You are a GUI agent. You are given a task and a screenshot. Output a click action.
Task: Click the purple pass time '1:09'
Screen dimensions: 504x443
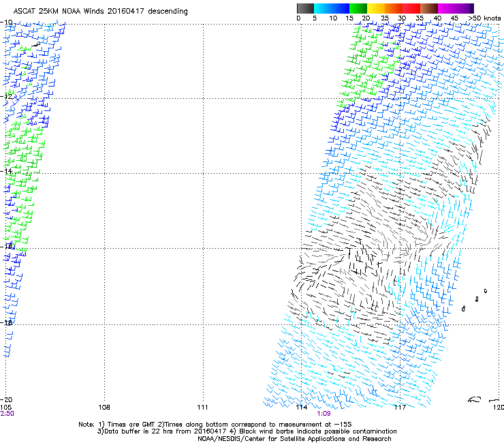click(x=324, y=414)
